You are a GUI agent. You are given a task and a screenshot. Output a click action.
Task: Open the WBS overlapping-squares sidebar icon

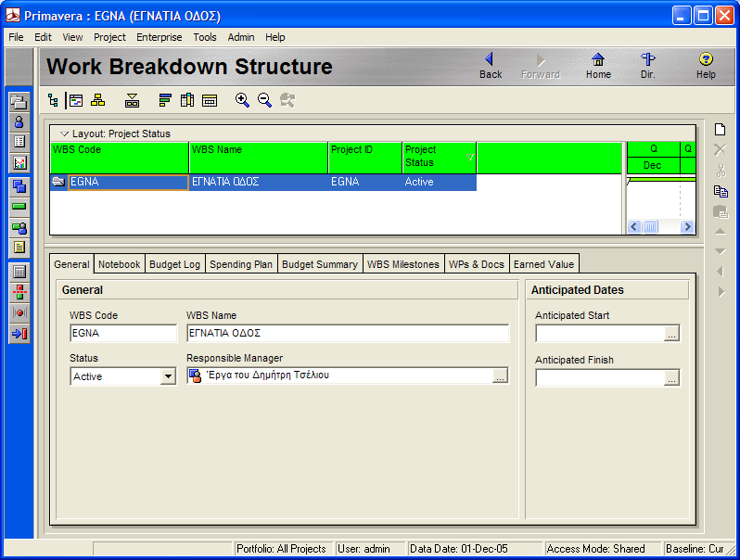(19, 185)
